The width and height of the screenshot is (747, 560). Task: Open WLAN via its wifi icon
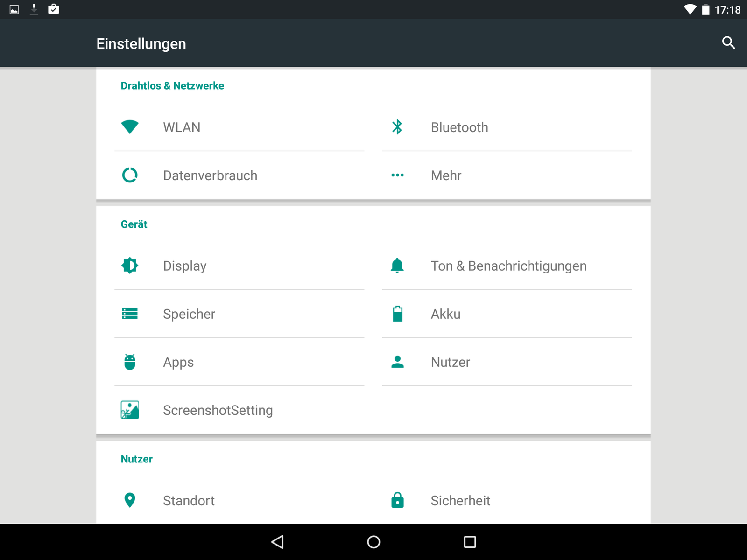130,127
